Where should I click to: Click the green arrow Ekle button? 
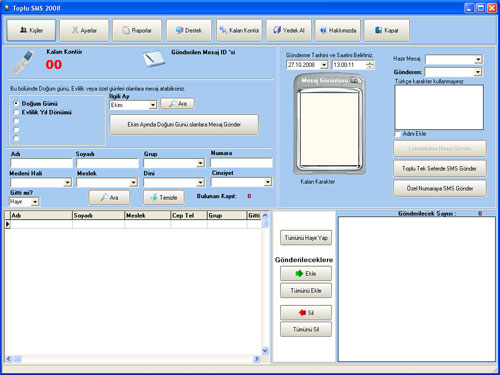point(306,274)
